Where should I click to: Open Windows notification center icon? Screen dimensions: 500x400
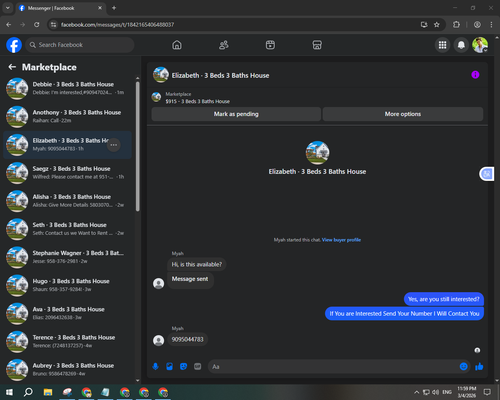pos(487,392)
